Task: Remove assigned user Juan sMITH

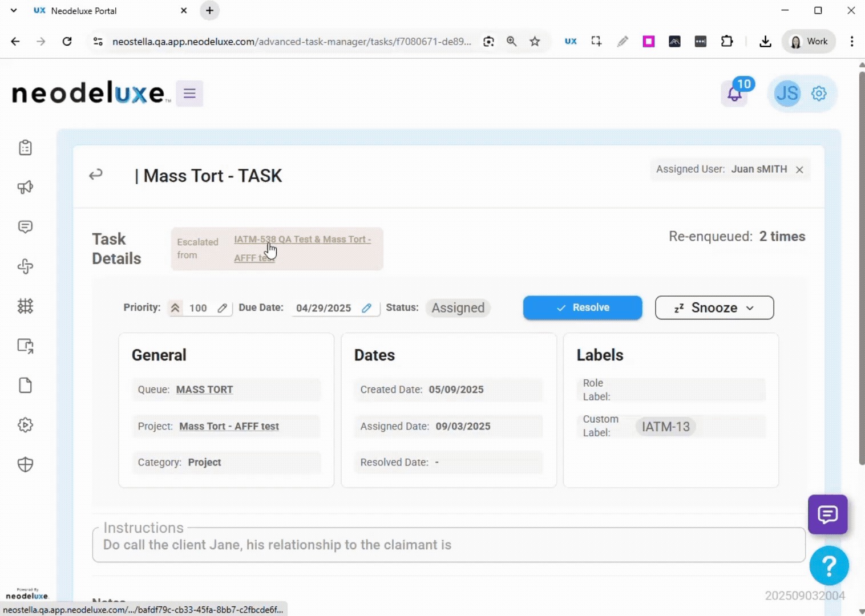Action: [x=799, y=169]
